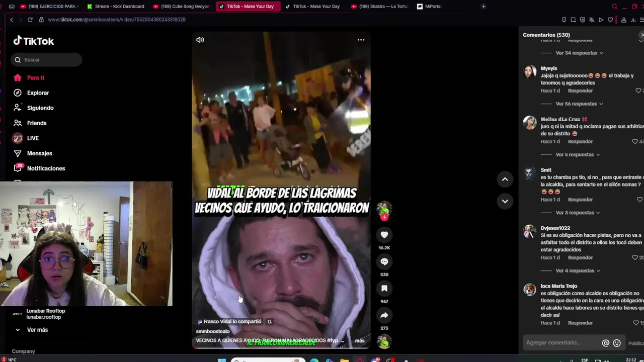The height and width of the screenshot is (362, 644).
Task: Expand Ver 34 respuestas
Action: 579,53
